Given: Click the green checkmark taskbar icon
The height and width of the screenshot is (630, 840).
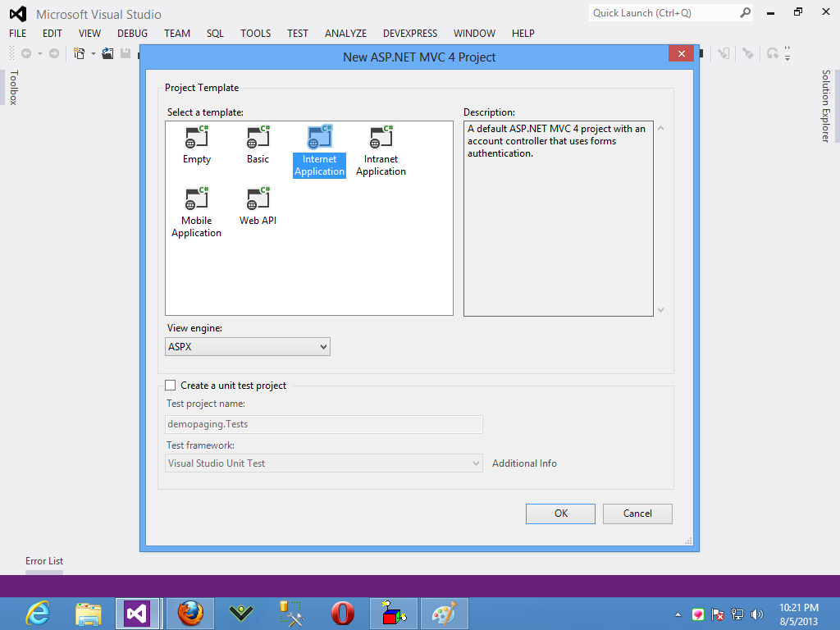Looking at the screenshot, I should (241, 614).
